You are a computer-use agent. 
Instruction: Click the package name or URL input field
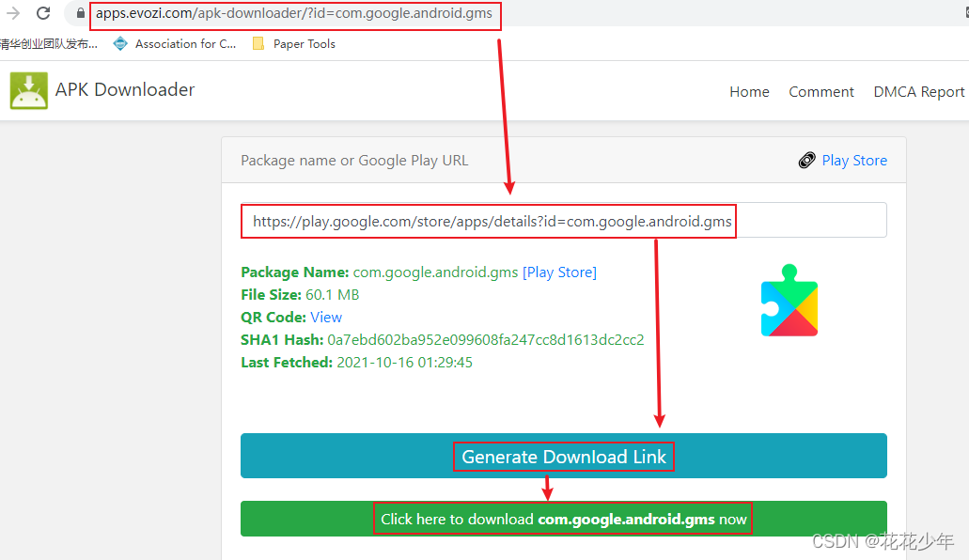[564, 221]
